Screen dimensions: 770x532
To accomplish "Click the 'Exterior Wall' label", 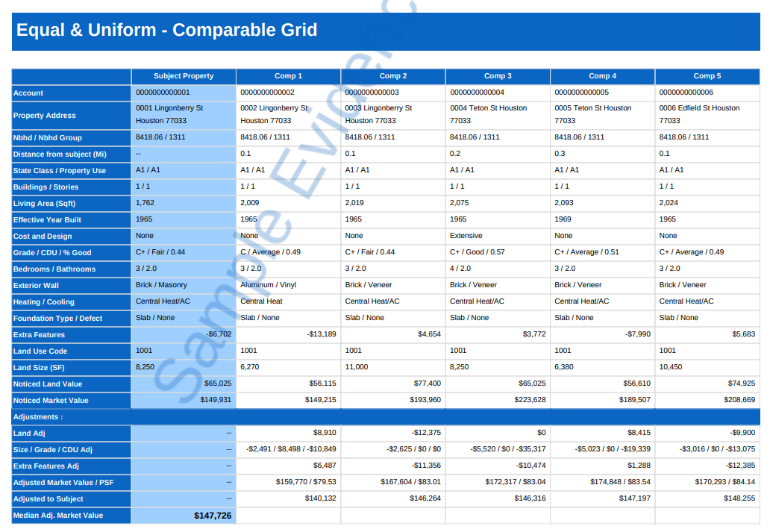I will point(36,286).
